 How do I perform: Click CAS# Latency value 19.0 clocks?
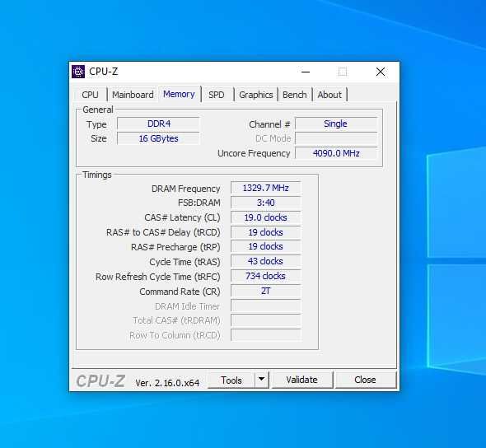pos(265,217)
